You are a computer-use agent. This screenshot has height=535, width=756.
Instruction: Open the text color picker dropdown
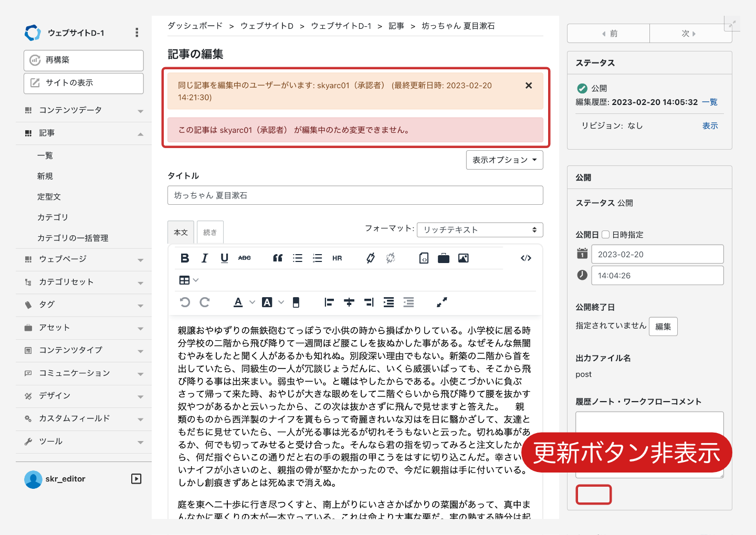tap(253, 302)
